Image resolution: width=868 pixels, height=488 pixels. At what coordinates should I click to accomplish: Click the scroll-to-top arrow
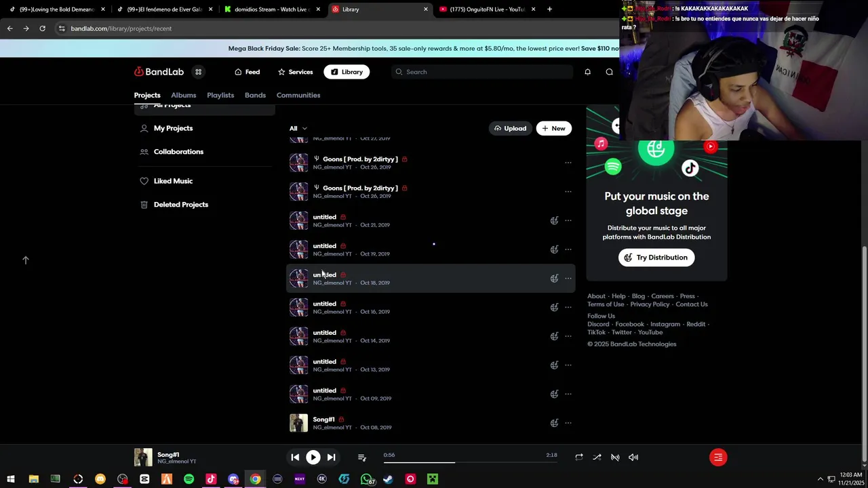tap(26, 260)
